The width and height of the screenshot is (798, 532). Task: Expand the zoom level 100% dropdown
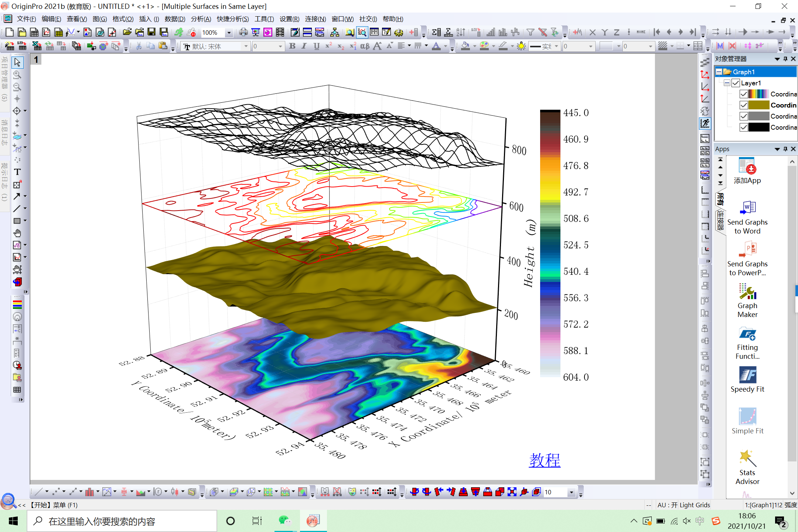[229, 33]
